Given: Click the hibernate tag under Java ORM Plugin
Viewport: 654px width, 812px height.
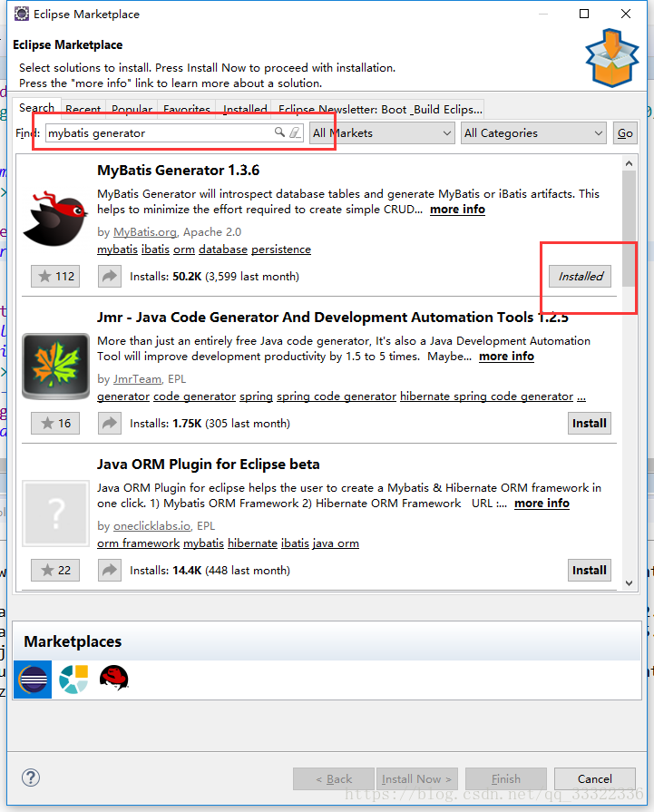Looking at the screenshot, I should click(x=253, y=543).
